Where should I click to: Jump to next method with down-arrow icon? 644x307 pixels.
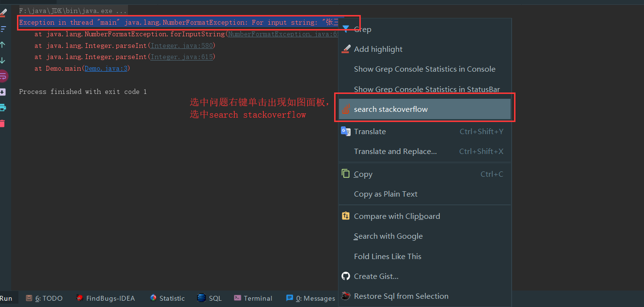(x=6, y=60)
